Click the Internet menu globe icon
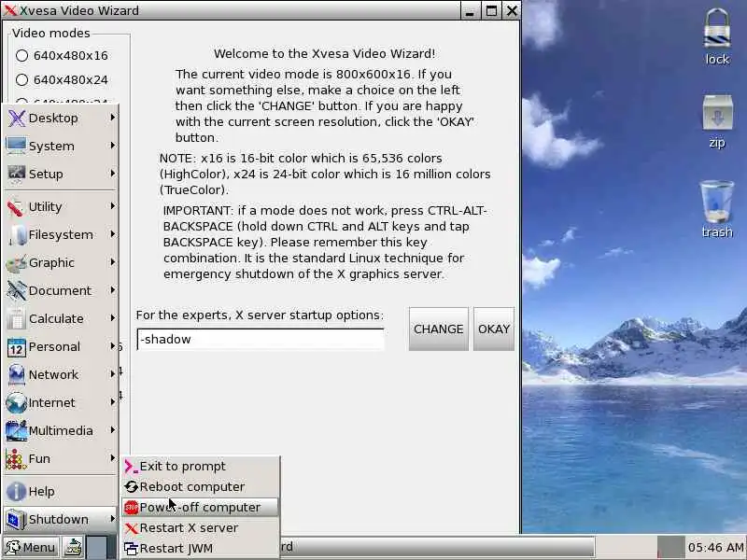 (x=16, y=403)
